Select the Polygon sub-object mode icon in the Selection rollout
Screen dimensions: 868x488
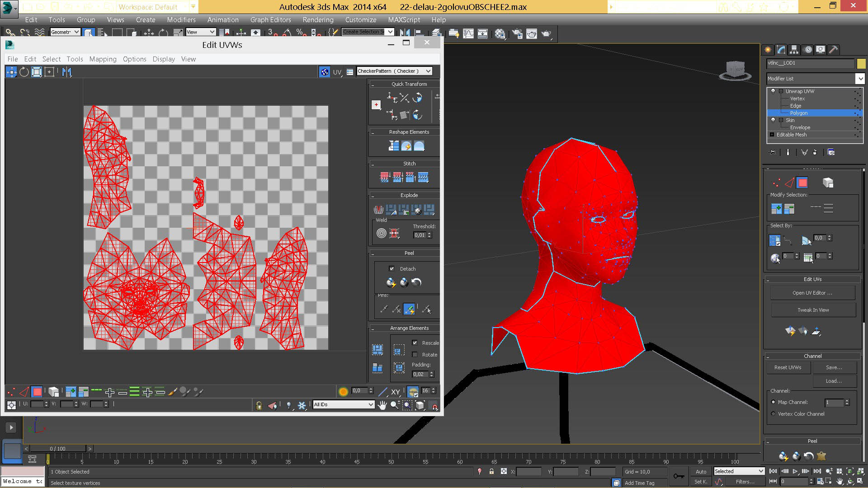(802, 183)
